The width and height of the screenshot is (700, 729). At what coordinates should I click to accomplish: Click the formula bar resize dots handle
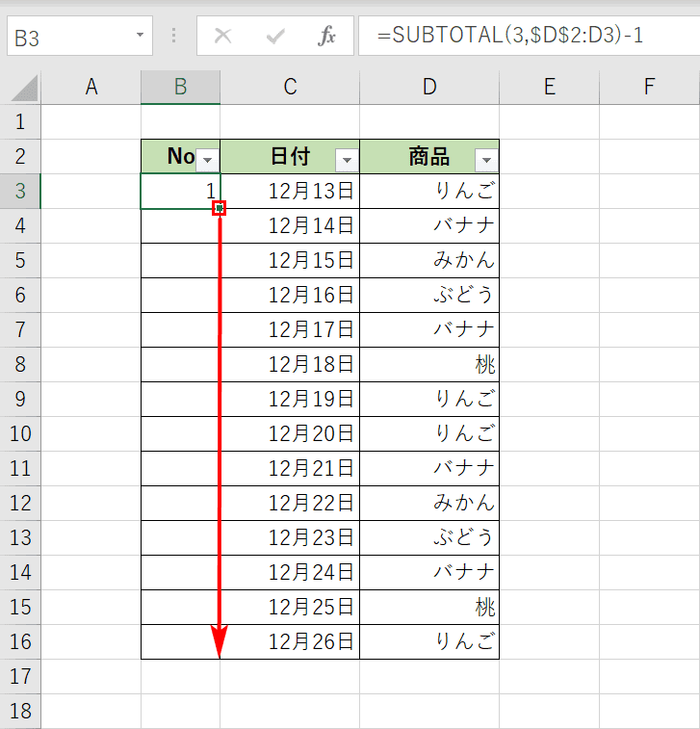174,36
